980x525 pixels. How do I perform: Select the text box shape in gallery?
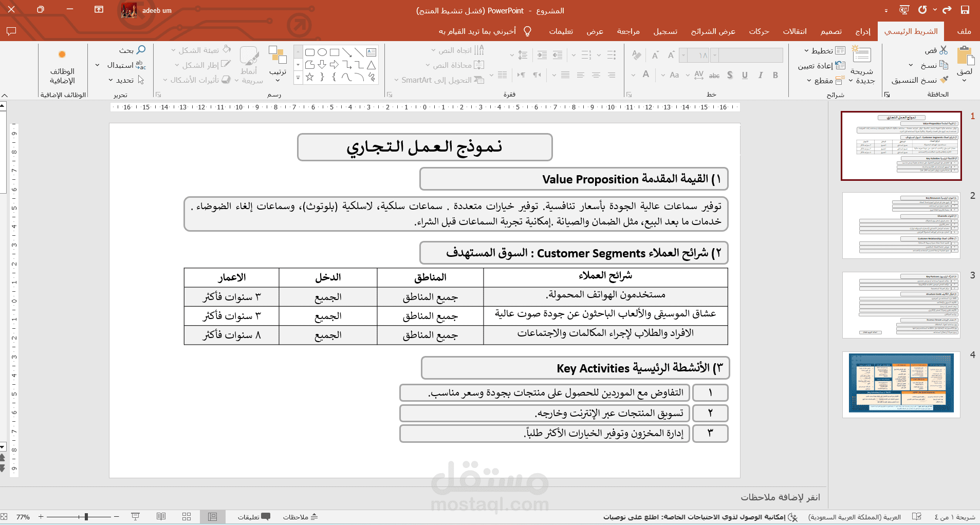(372, 52)
